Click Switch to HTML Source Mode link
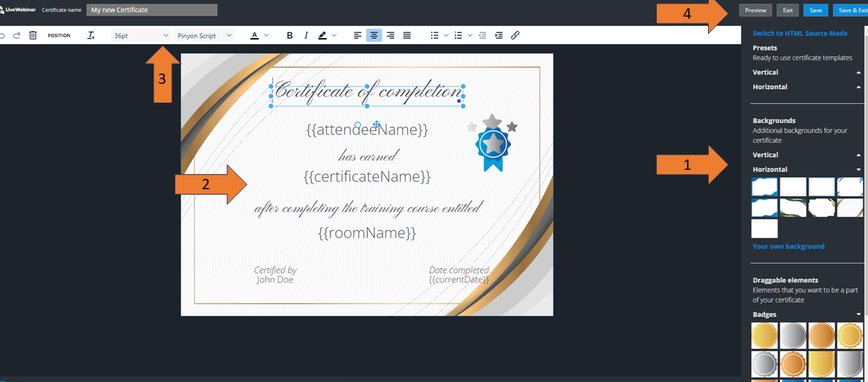Viewport: 868px width, 382px height. click(x=799, y=33)
